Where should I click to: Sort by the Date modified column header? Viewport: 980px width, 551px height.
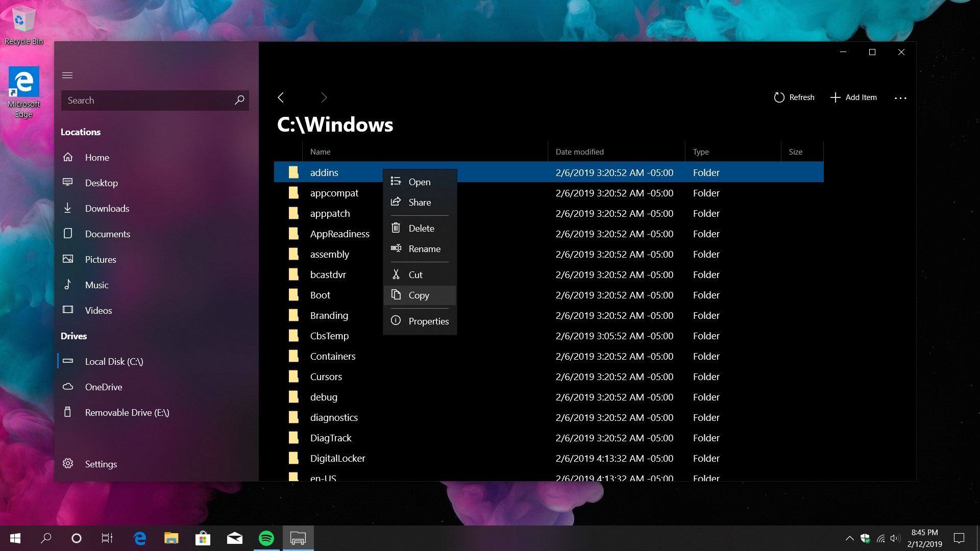coord(579,152)
